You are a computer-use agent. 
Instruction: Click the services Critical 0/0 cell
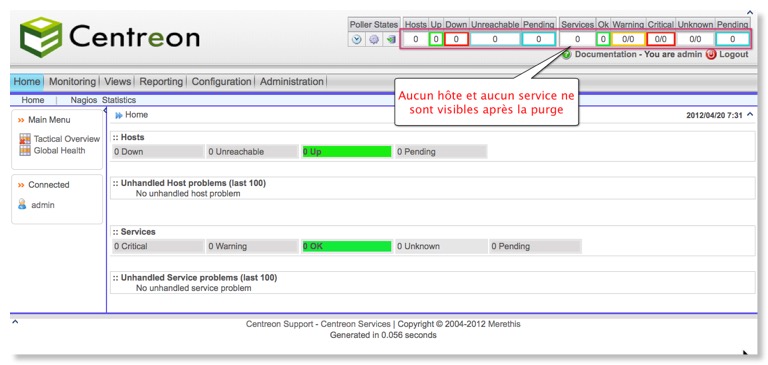661,39
